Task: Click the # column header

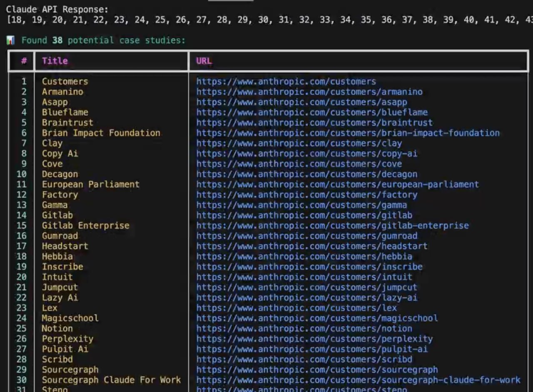Action: pos(24,61)
